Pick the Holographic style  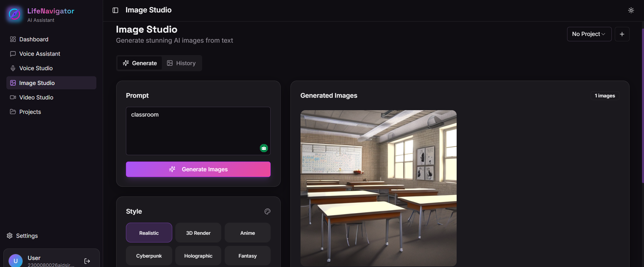point(198,256)
